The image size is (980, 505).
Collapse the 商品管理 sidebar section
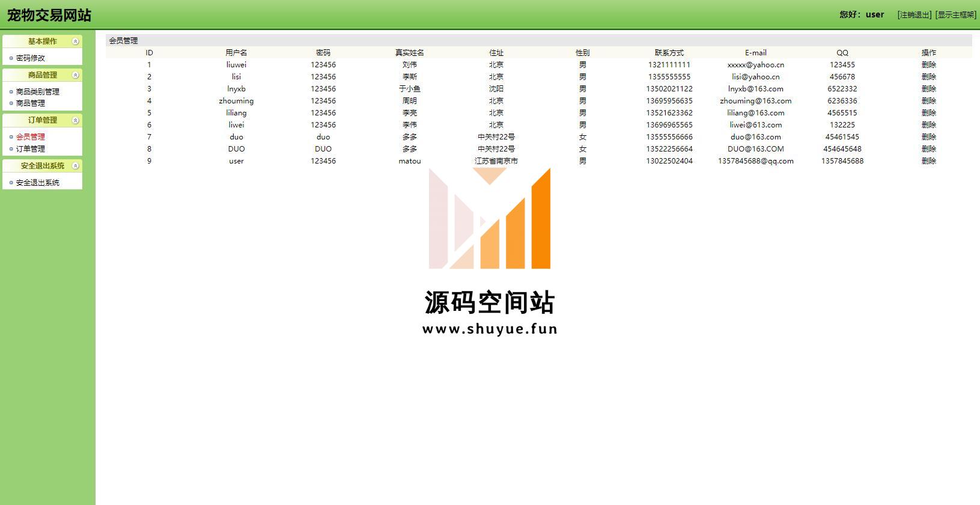click(x=75, y=75)
